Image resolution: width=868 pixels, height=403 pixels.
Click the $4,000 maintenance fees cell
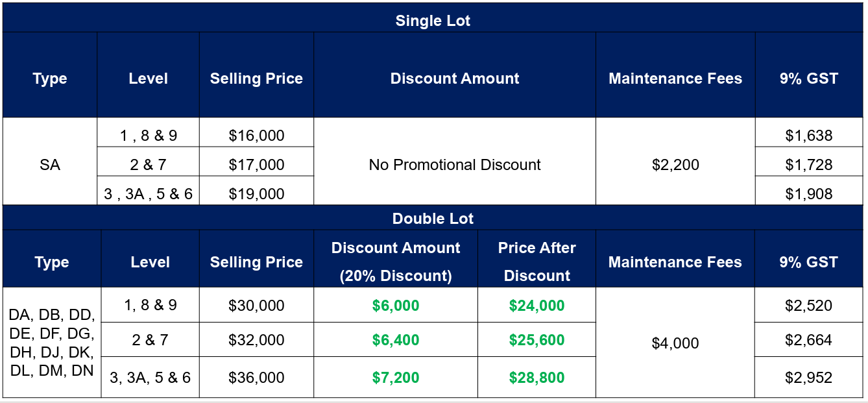coord(675,343)
